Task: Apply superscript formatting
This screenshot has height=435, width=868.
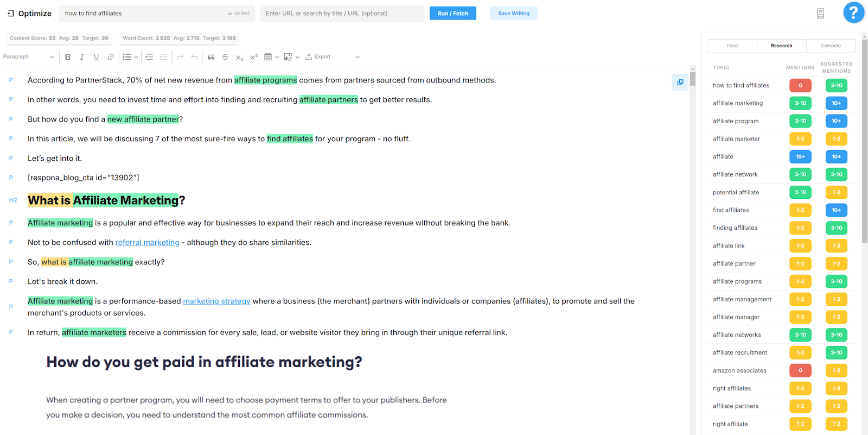Action: [x=253, y=57]
